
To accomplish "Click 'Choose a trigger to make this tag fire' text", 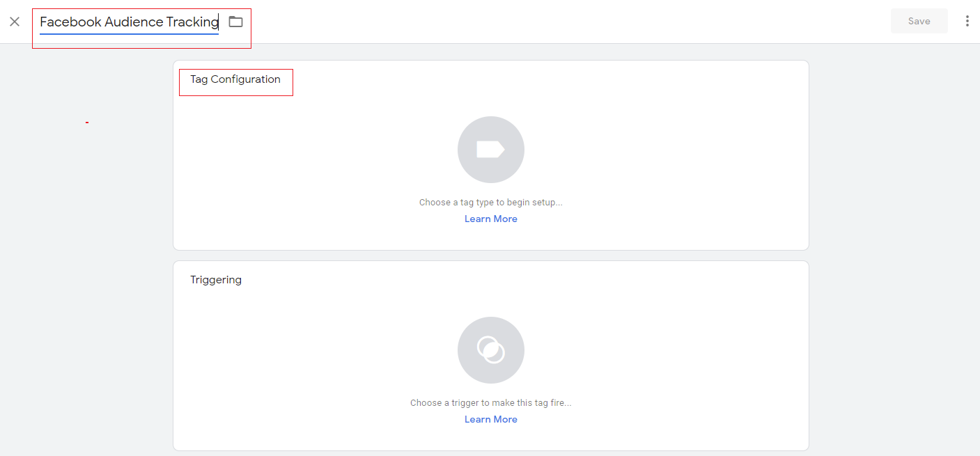I will 490,403.
